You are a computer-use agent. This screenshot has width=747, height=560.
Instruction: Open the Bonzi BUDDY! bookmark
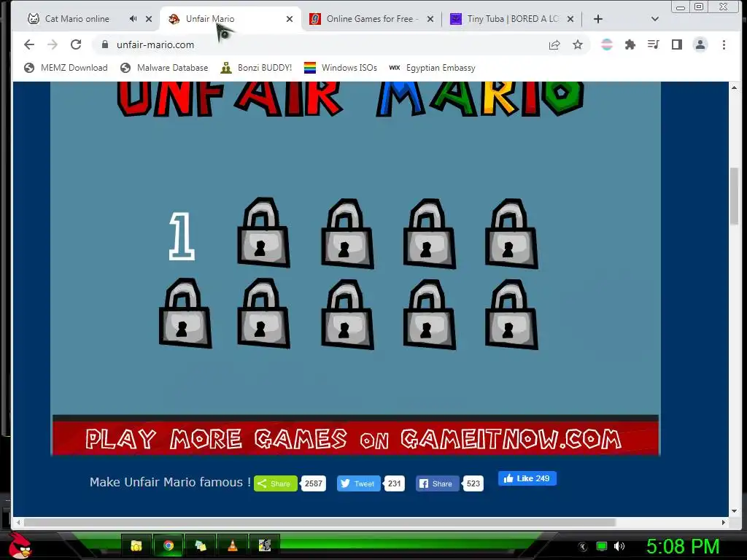(256, 68)
